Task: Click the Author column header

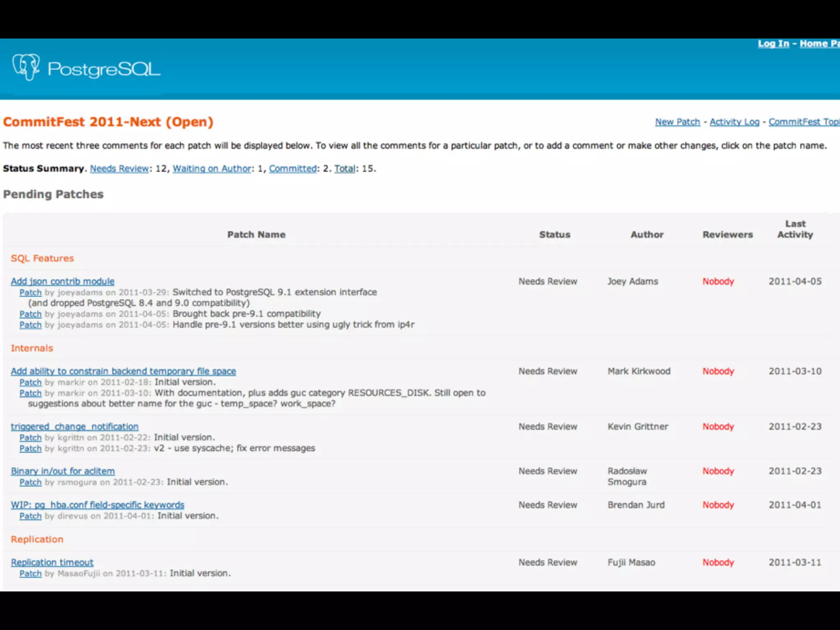Action: pos(647,235)
